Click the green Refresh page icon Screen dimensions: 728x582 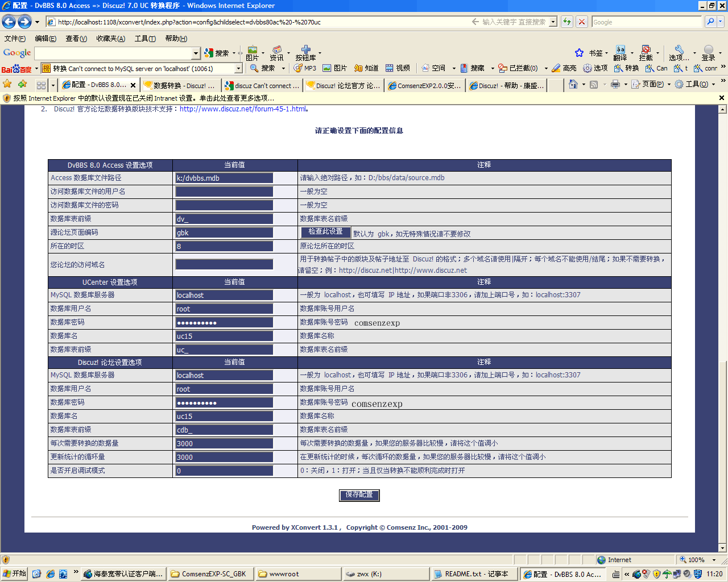567,22
